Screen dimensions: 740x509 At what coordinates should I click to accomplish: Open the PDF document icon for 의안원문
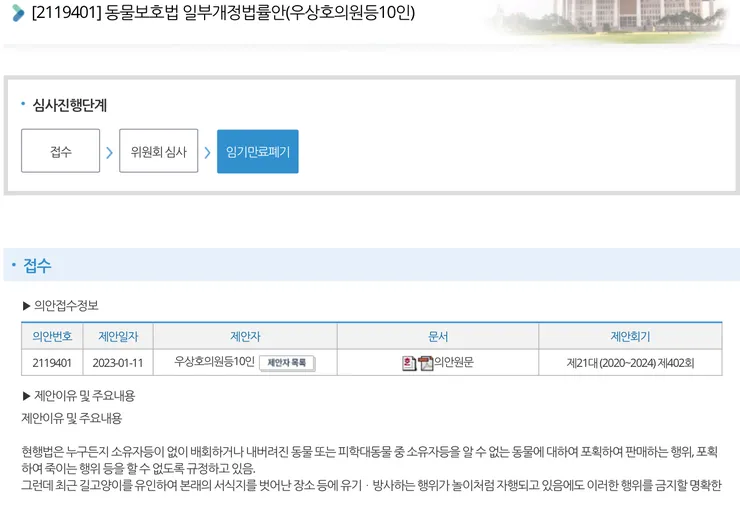426,363
